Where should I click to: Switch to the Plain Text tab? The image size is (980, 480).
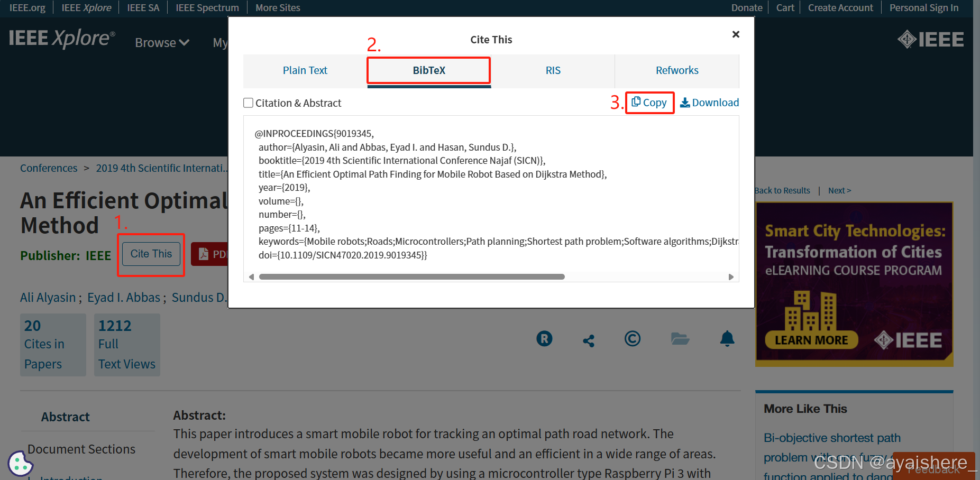pos(305,70)
